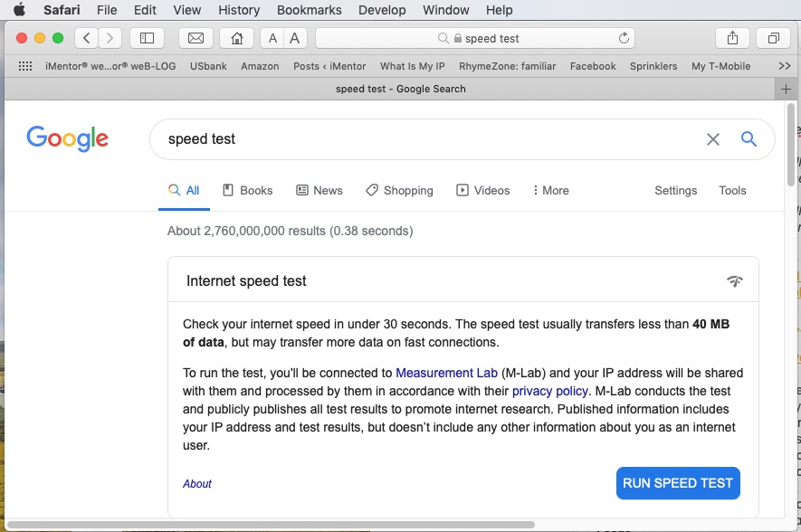Viewport: 801px width, 532px height.
Task: Click the blue Google search magnifier
Action: point(749,138)
